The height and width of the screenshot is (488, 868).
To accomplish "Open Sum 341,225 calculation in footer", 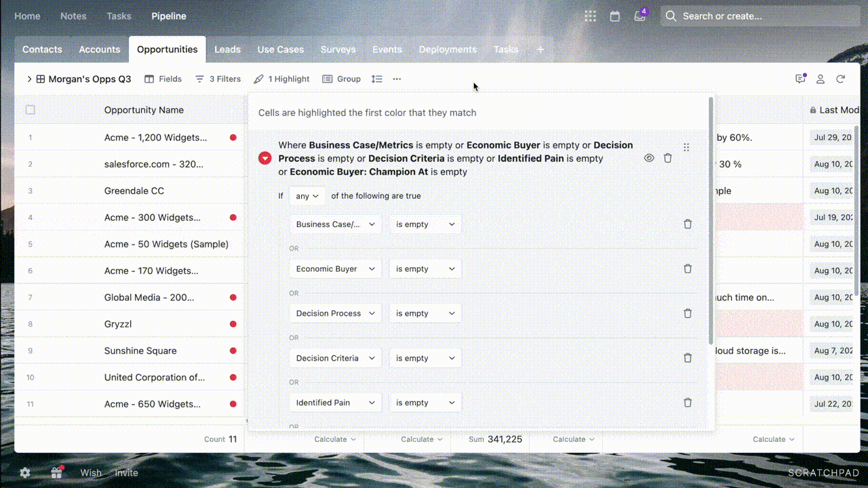I will (496, 439).
